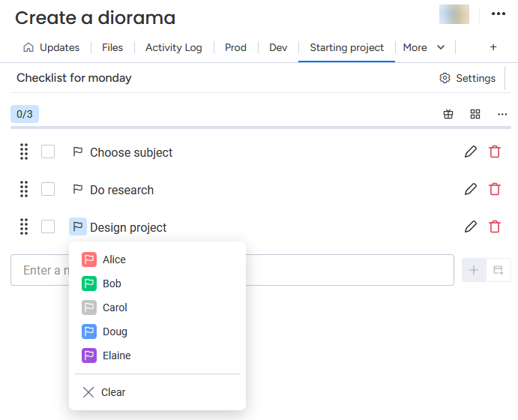Open the top-right item options menu

[x=498, y=14]
